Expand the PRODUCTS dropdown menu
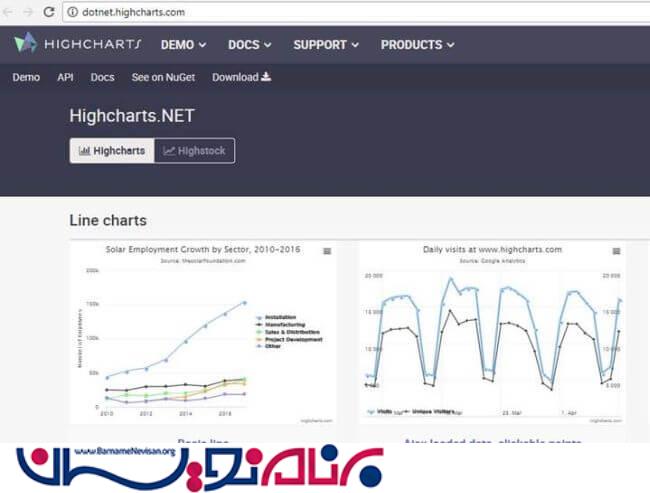The image size is (650, 493). pos(417,45)
